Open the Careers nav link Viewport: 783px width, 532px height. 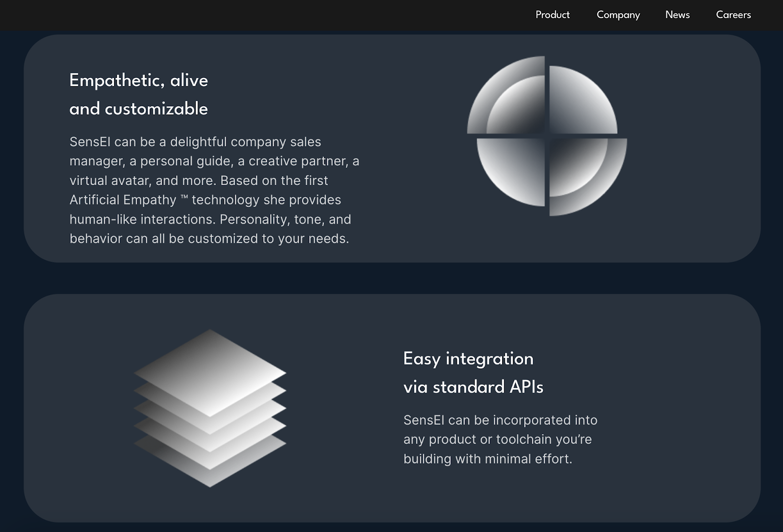[733, 15]
